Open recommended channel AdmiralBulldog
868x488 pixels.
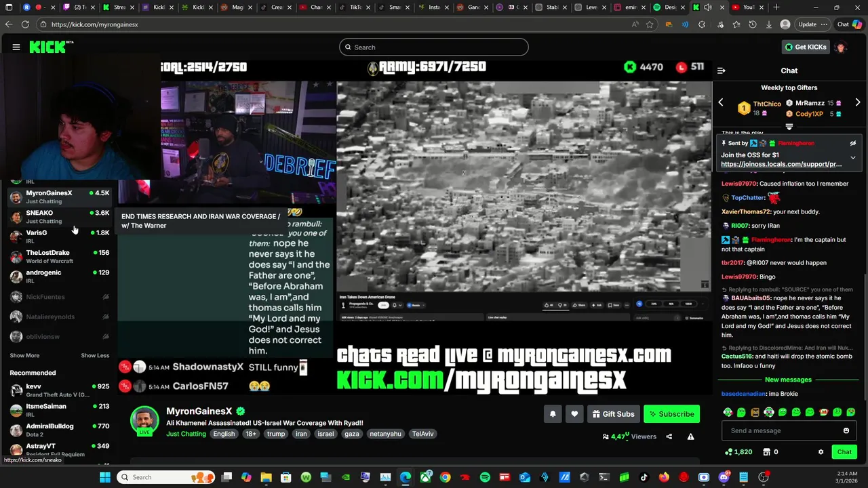click(60, 430)
